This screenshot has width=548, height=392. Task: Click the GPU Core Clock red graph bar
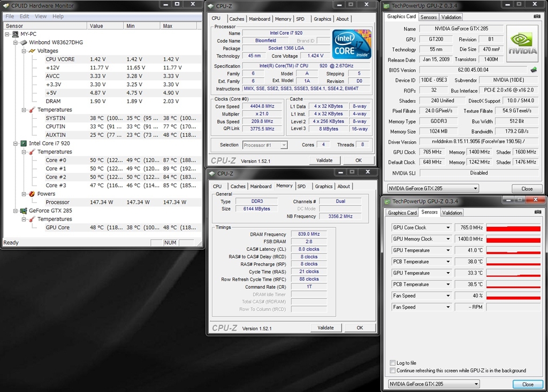pyautogui.click(x=513, y=228)
